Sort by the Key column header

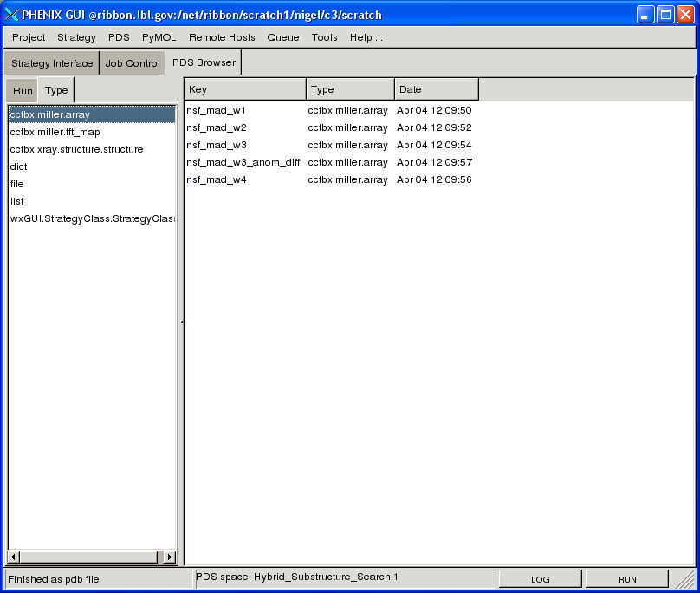tap(244, 89)
